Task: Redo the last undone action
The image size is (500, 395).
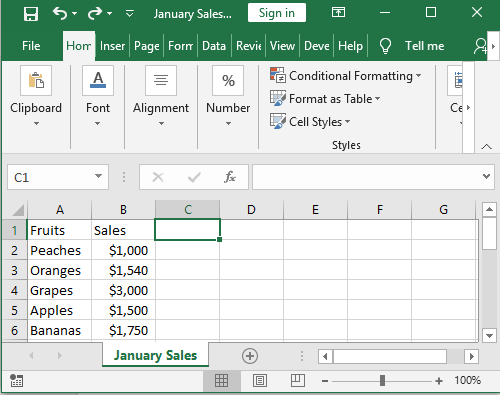Action: (x=95, y=14)
